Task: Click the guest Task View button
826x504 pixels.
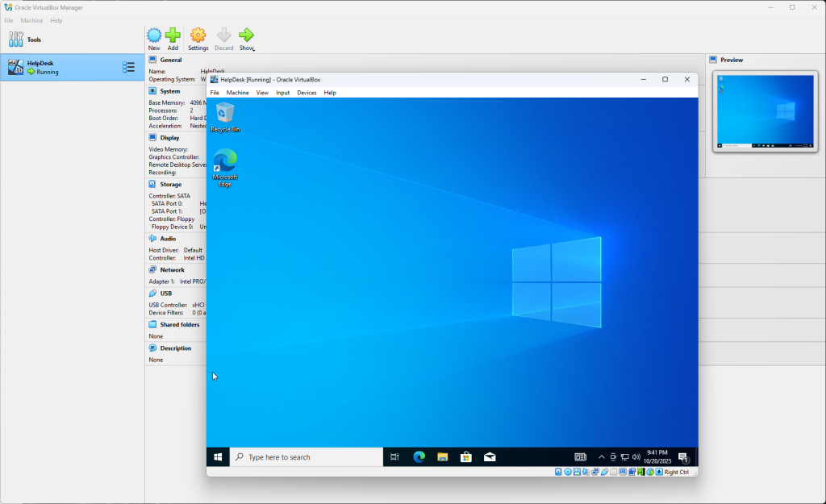Action: tap(394, 457)
